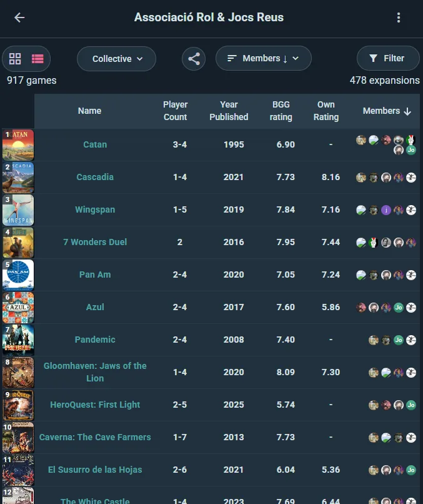This screenshot has width=423, height=504.
Task: Open Gloomhaven: Jaws of the Lion link
Action: pyautogui.click(x=95, y=372)
